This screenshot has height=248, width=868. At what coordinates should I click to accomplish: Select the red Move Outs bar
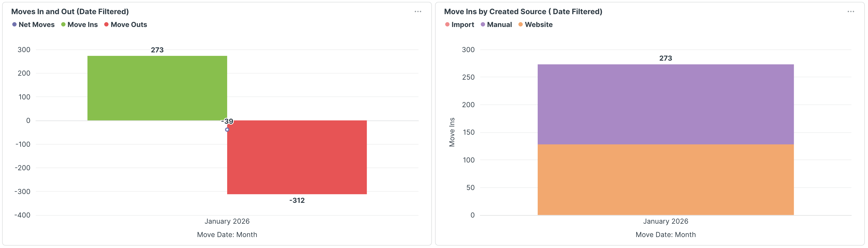tap(297, 157)
